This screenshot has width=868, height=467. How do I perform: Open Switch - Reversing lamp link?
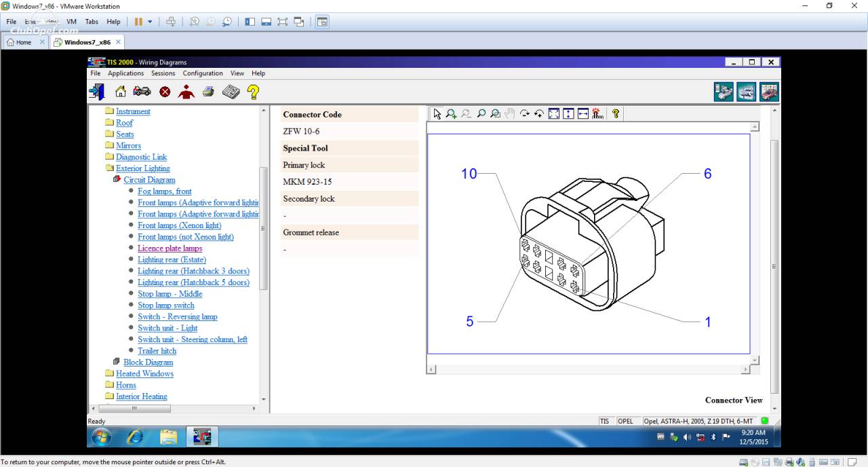point(178,316)
